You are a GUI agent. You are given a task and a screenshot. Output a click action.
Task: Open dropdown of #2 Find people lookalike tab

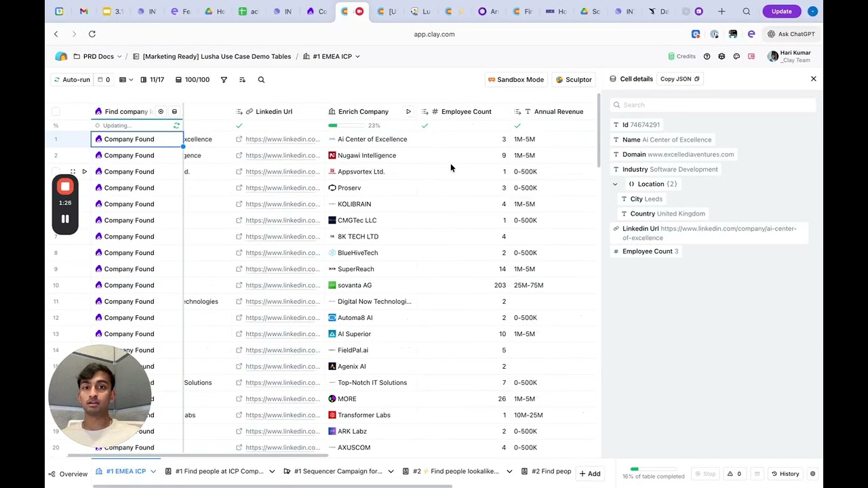pos(509,471)
